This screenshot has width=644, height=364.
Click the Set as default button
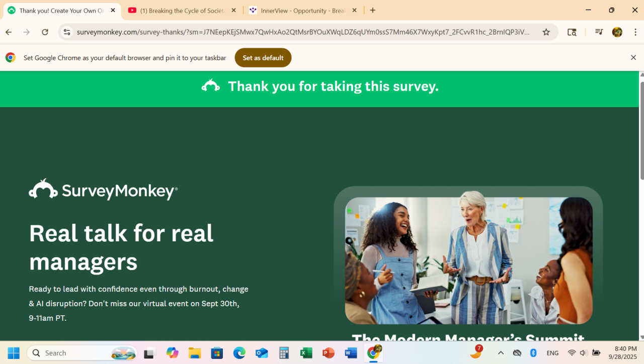[x=263, y=58]
